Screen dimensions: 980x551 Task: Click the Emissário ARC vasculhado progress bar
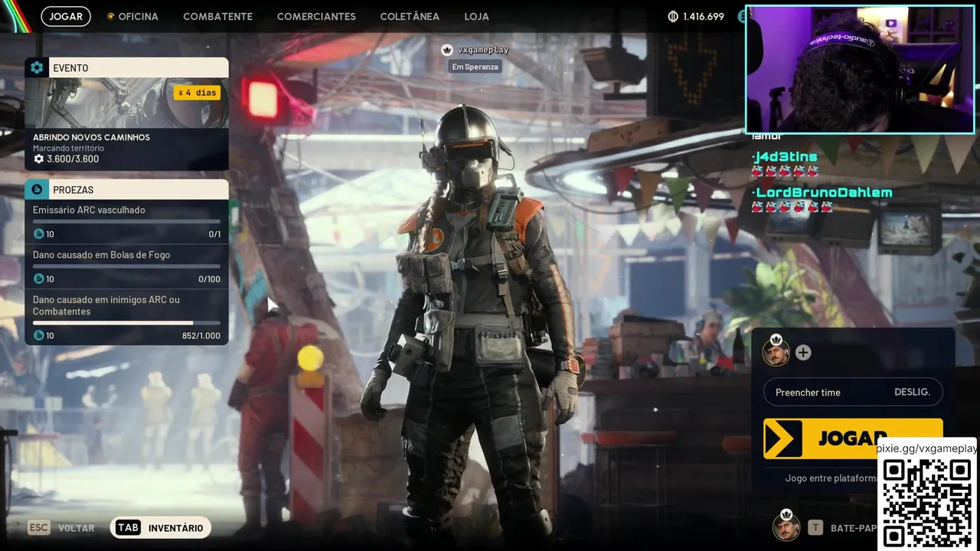point(126,221)
